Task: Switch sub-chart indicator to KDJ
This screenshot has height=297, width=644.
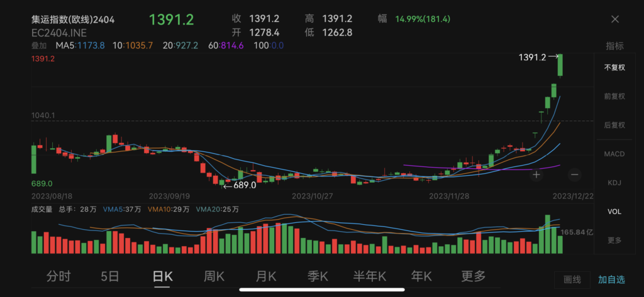Action: (x=614, y=183)
